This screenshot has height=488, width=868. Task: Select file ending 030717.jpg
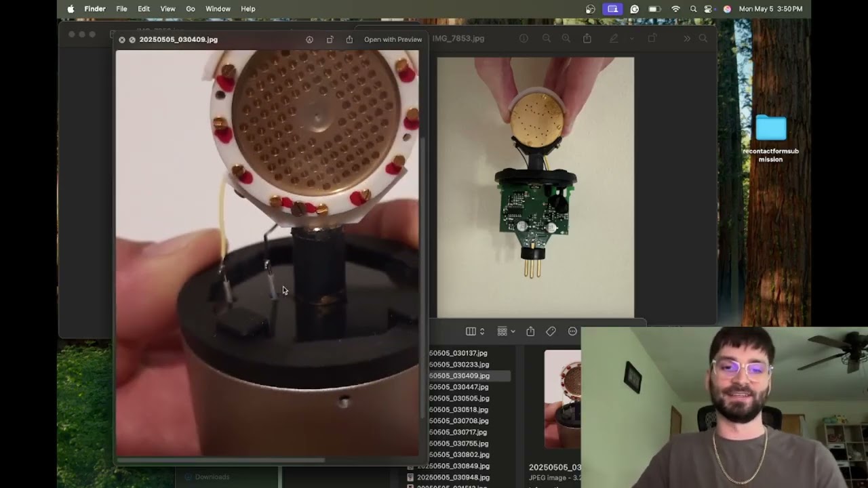pos(459,432)
